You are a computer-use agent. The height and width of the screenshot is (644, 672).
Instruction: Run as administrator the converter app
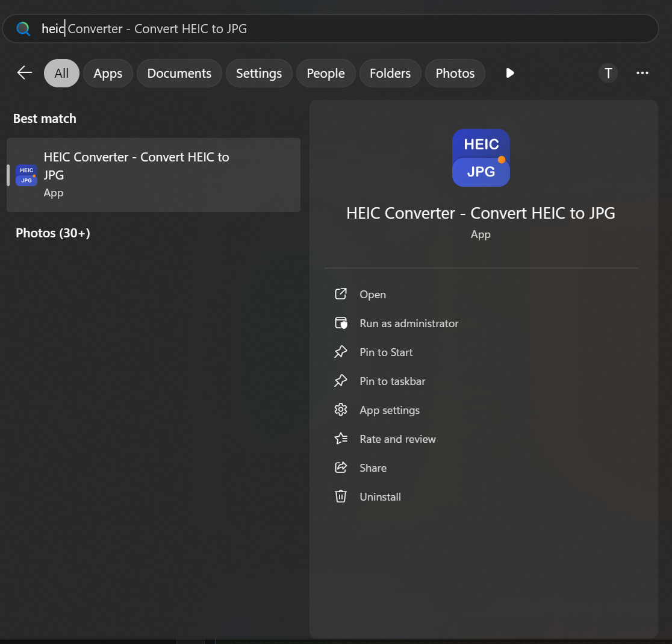[408, 324]
